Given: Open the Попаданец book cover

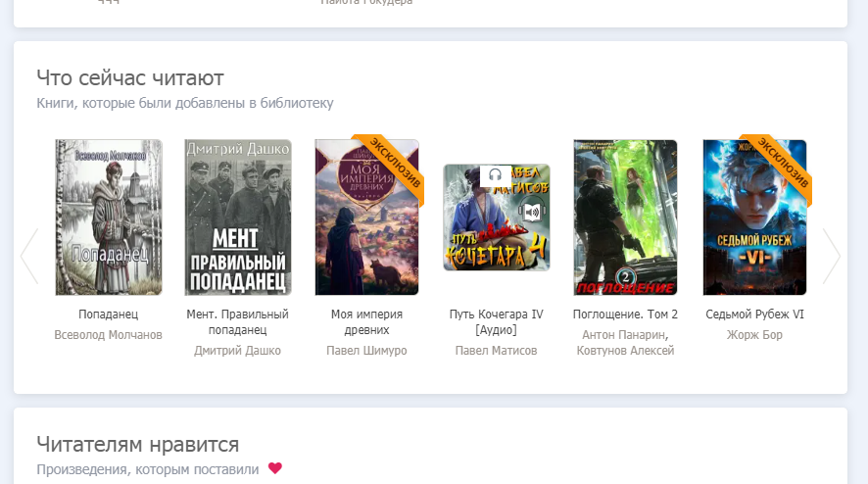Looking at the screenshot, I should (109, 218).
